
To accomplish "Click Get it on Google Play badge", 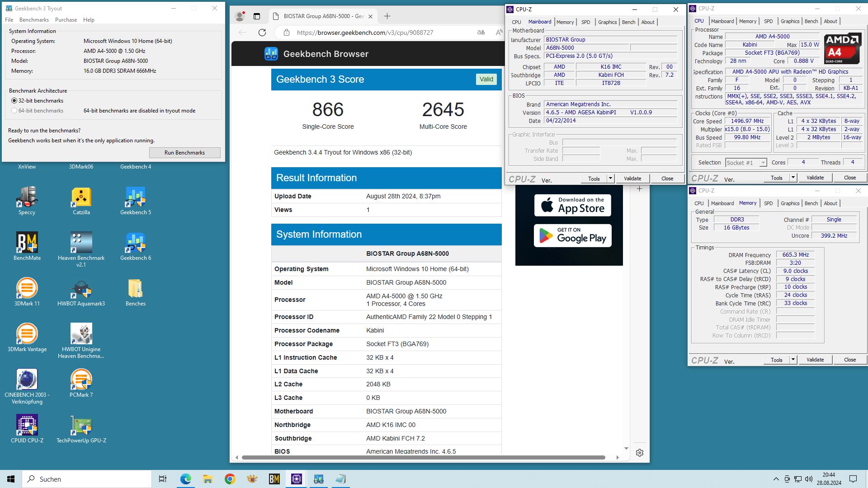I will [573, 235].
